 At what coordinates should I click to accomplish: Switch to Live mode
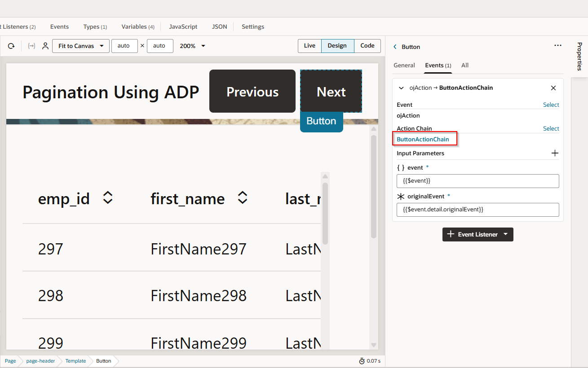point(309,46)
